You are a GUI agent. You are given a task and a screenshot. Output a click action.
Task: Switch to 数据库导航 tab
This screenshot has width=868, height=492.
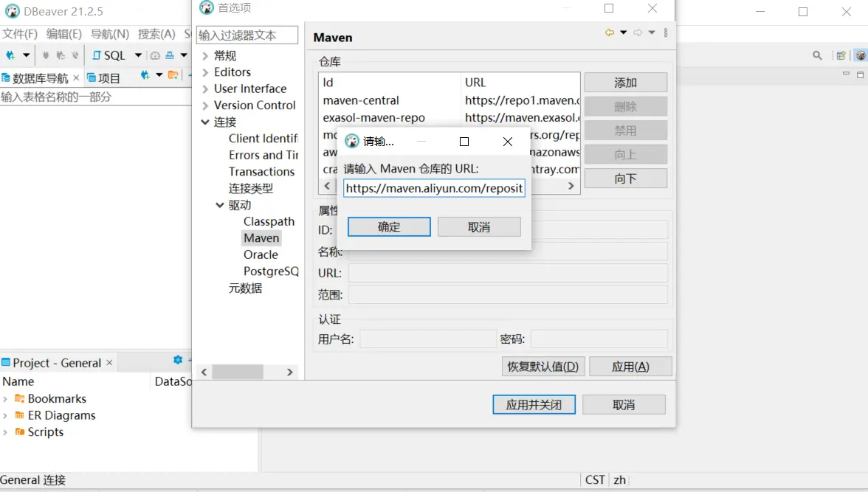35,78
